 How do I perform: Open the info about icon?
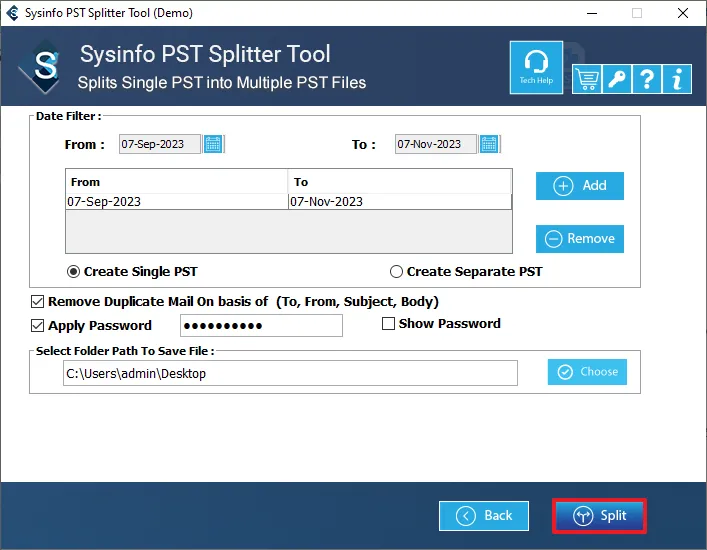pyautogui.click(x=677, y=79)
